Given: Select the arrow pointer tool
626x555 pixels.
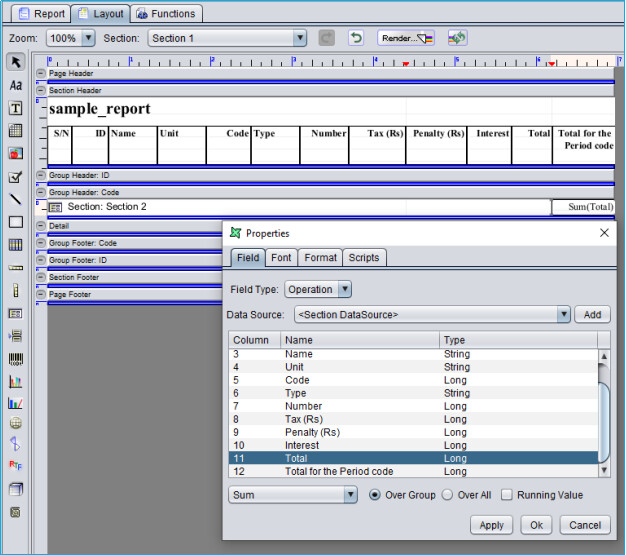Looking at the screenshot, I should 16,62.
